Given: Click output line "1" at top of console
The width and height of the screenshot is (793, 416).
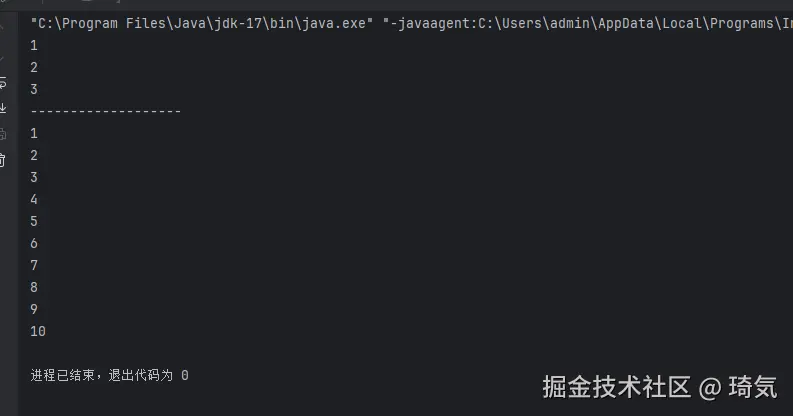Looking at the screenshot, I should coord(34,45).
